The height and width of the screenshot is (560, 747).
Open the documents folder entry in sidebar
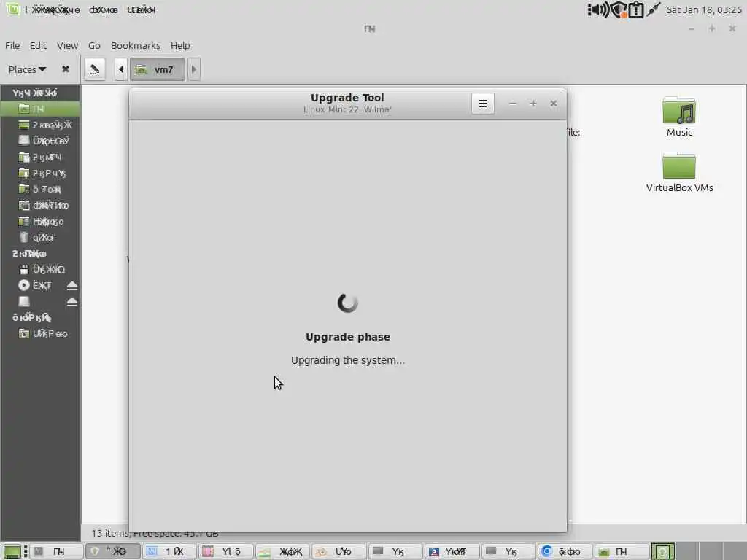tap(41, 157)
